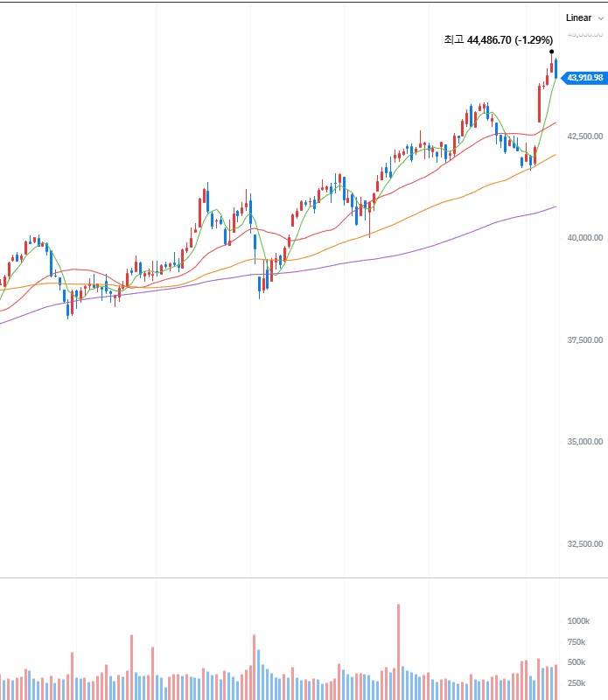Click the chevron arrow beside Linear

[x=600, y=17]
